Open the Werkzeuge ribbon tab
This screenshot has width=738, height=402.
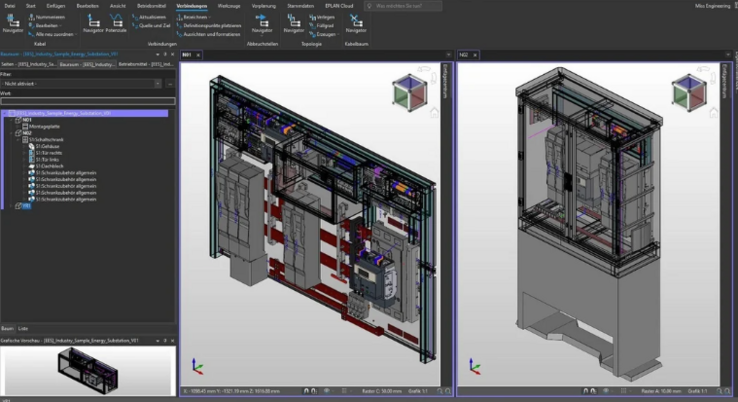click(x=229, y=5)
